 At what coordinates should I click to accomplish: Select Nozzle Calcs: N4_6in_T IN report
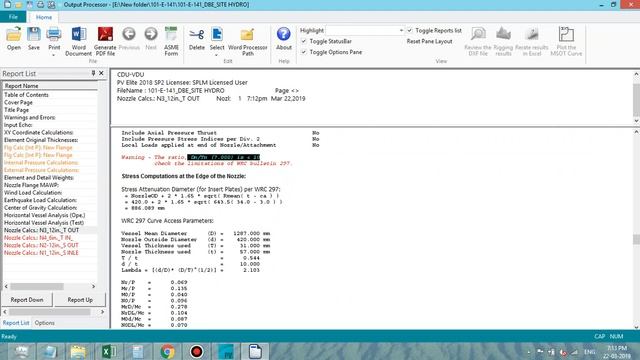[38, 238]
